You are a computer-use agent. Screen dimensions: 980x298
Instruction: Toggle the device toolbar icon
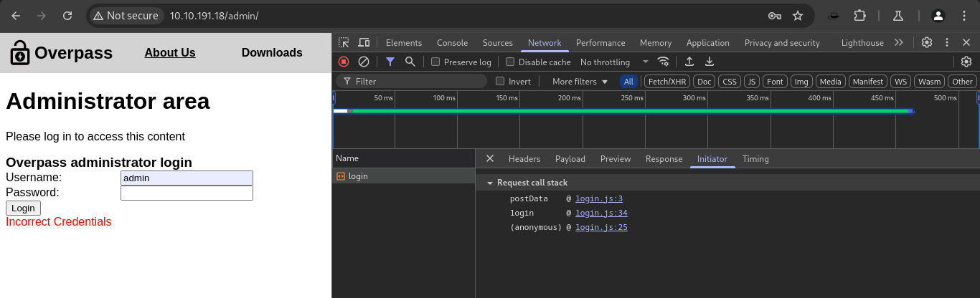[x=364, y=43]
